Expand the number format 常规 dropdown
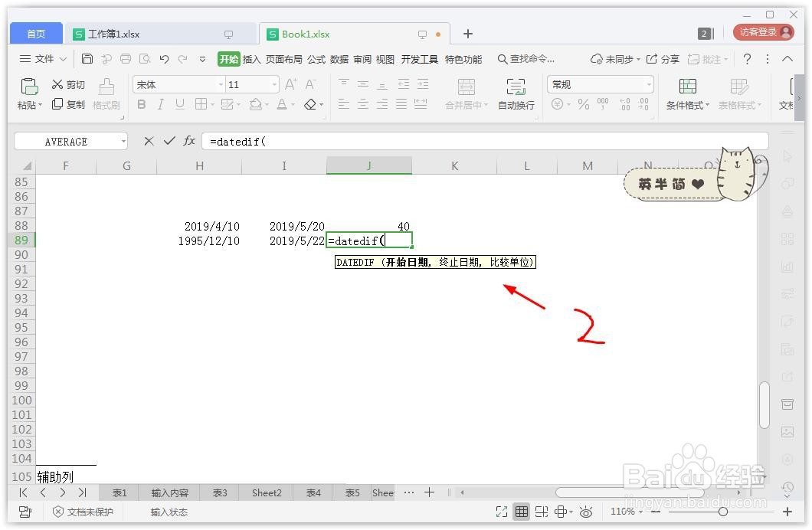Image resolution: width=812 pixels, height=530 pixels. click(x=647, y=84)
